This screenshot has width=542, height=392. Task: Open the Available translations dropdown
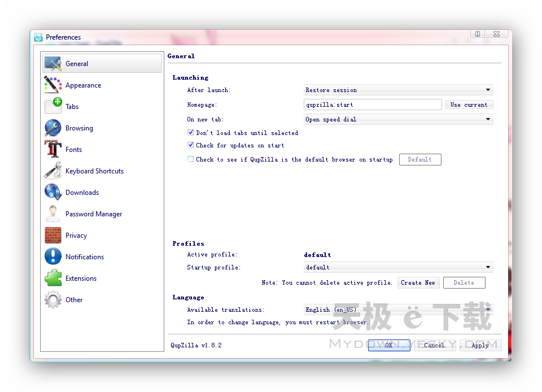[x=398, y=310]
